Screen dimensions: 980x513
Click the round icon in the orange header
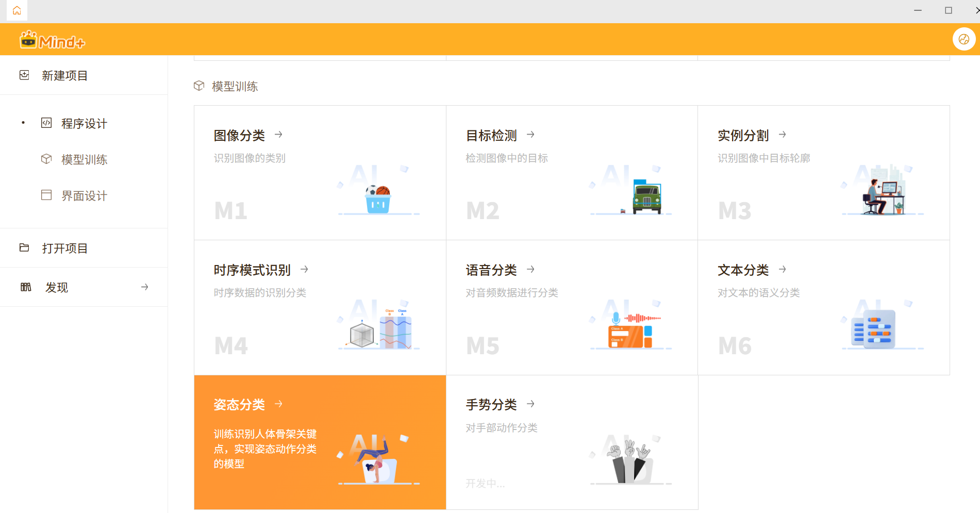(964, 39)
